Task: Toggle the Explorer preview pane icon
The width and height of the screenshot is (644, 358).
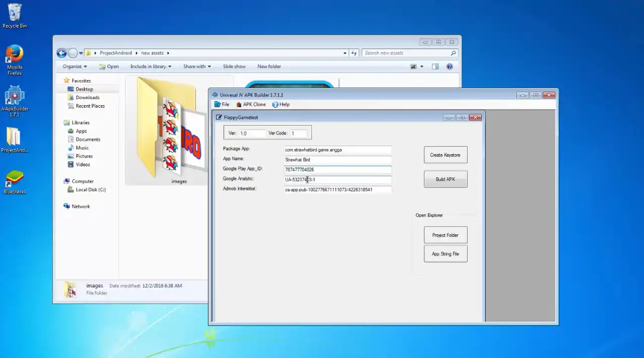Action: (x=435, y=66)
